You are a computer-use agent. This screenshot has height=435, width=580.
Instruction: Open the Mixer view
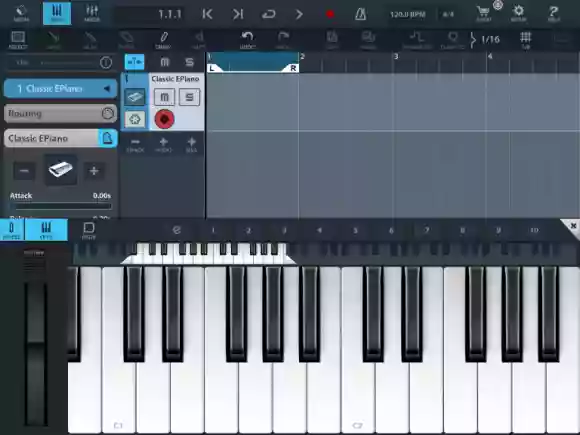coord(92,13)
